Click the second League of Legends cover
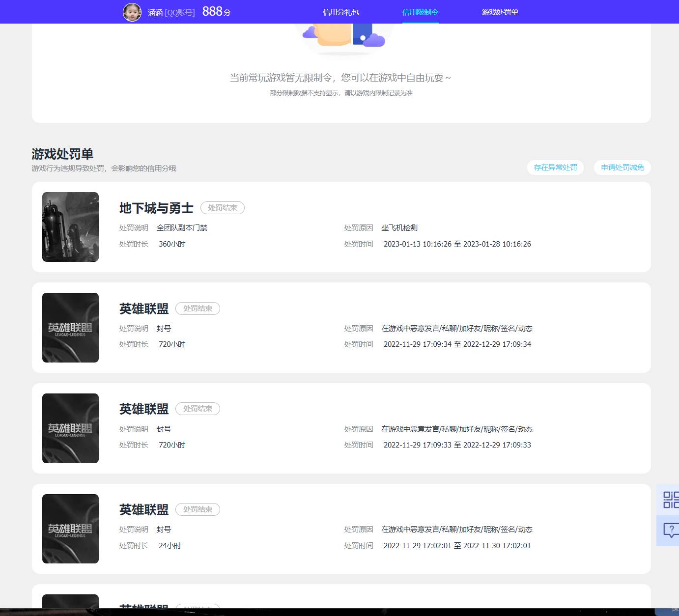679x616 pixels. [x=70, y=428]
